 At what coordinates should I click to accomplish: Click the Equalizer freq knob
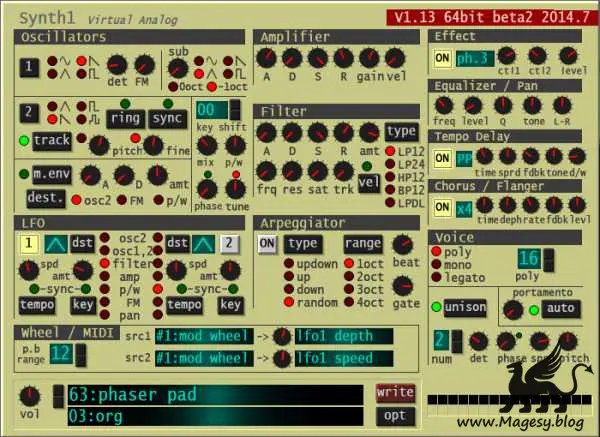coord(444,105)
